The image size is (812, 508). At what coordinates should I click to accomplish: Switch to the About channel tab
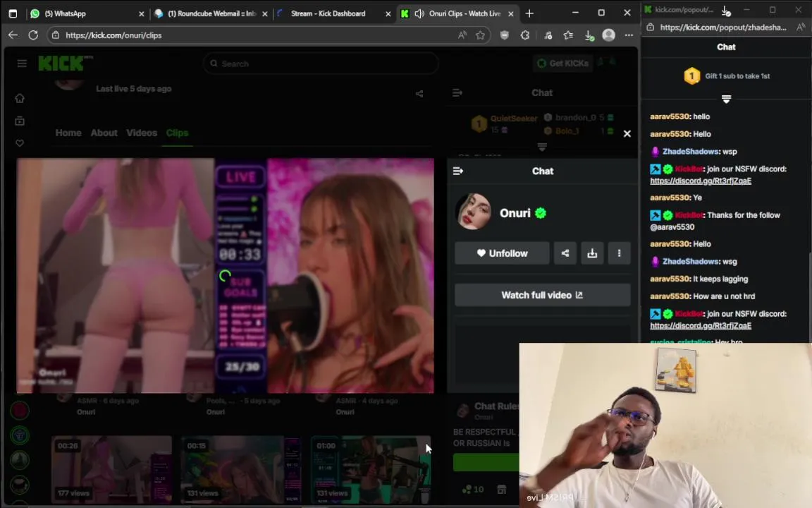[104, 133]
